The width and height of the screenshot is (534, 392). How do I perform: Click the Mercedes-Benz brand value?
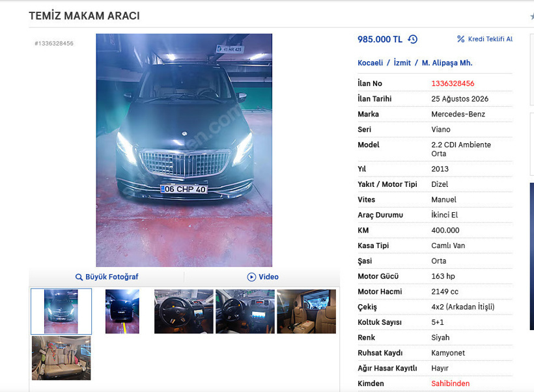pos(458,114)
